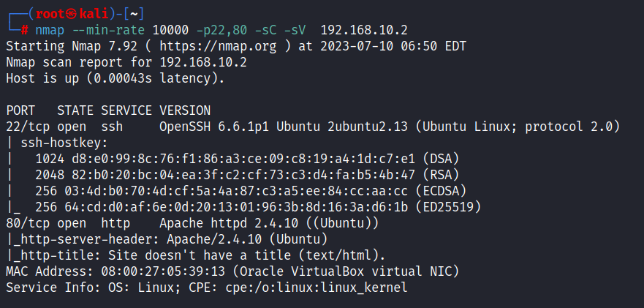Click target IP at end of command
Viewport: 644px width, 308px height.
(364, 30)
